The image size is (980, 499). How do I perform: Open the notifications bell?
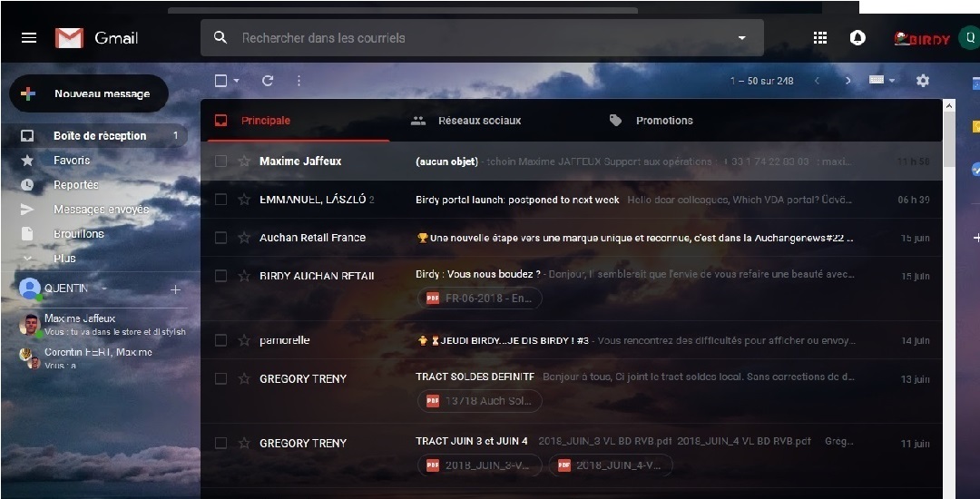pyautogui.click(x=857, y=38)
